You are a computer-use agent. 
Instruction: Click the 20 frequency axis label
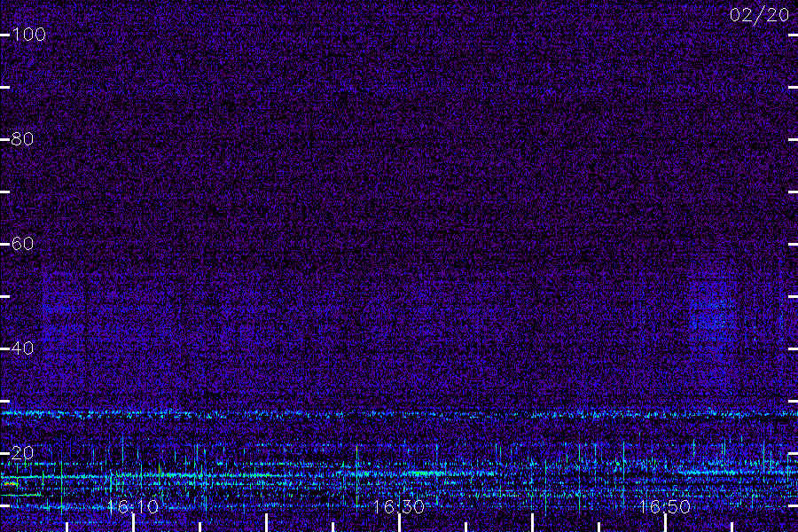22,452
